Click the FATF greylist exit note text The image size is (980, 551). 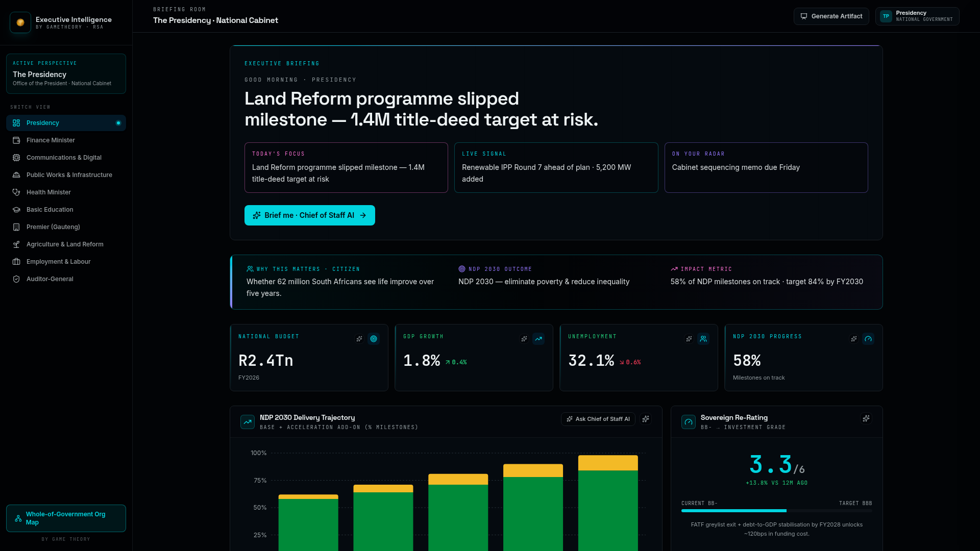[x=776, y=529]
